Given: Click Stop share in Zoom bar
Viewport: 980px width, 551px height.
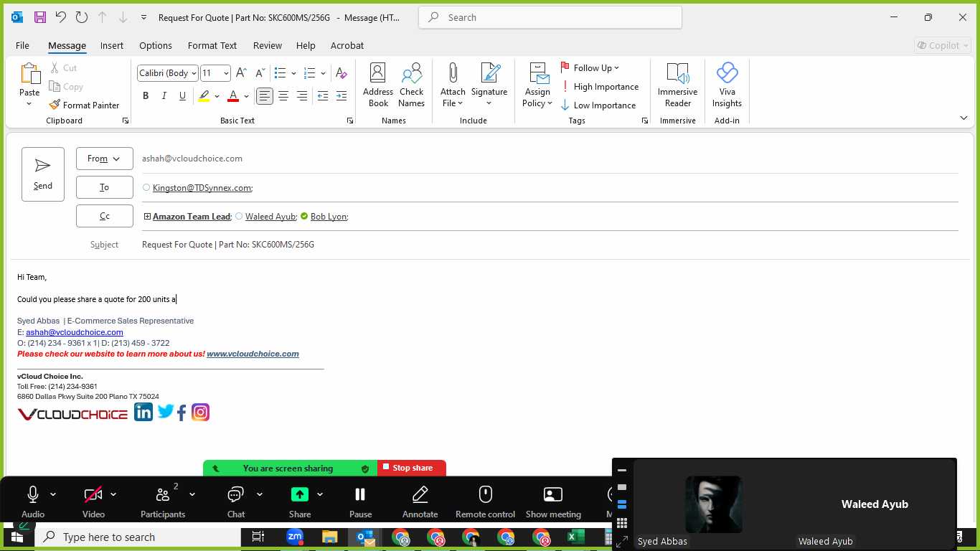Looking at the screenshot, I should pyautogui.click(x=412, y=468).
